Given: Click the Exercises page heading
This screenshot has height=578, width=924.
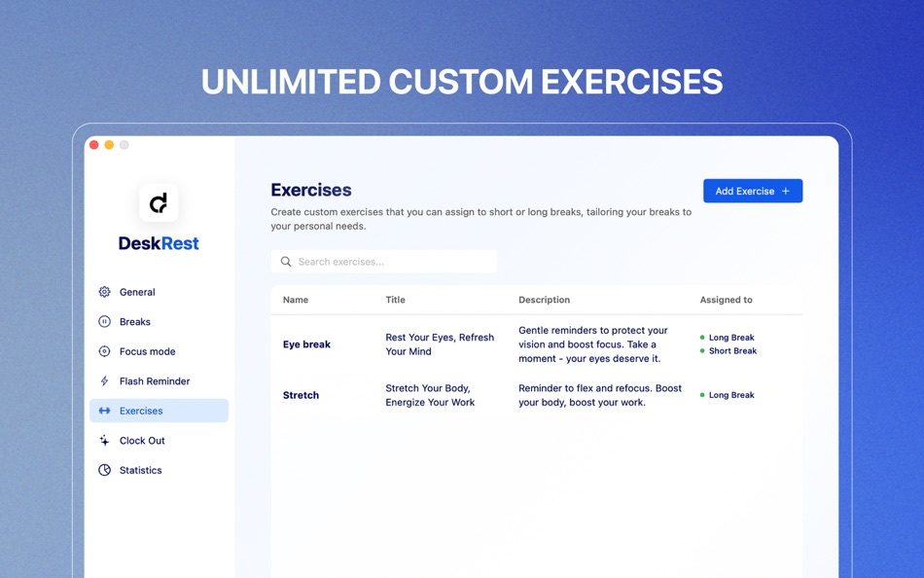Looking at the screenshot, I should click(311, 190).
